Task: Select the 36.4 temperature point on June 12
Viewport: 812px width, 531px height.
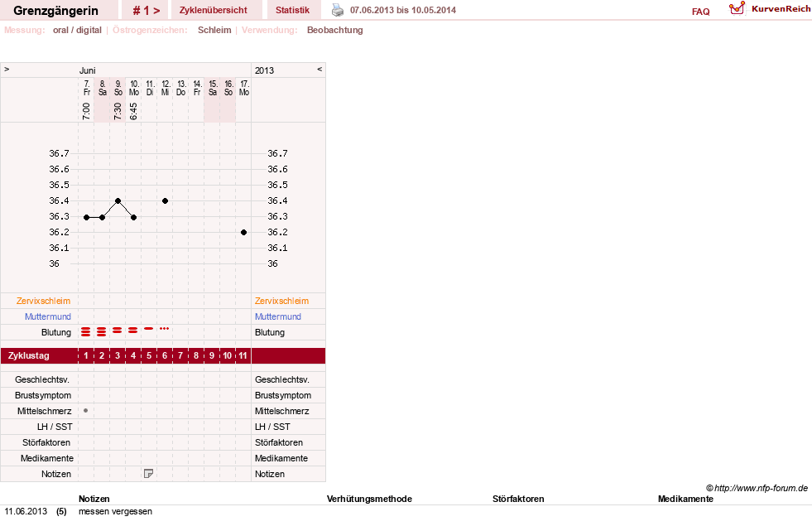Action: pyautogui.click(x=165, y=200)
